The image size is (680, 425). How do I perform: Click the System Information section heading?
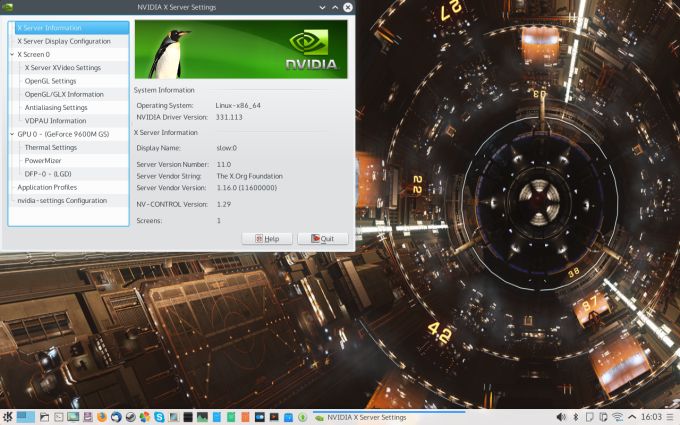click(x=164, y=90)
